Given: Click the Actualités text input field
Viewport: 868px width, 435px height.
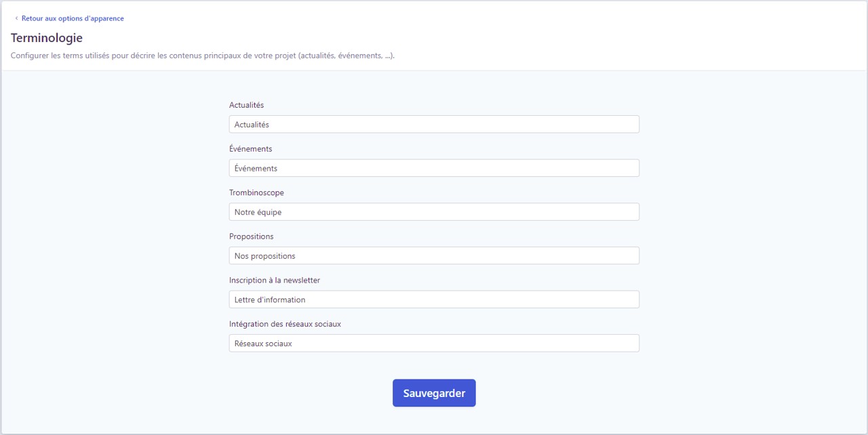Looking at the screenshot, I should [434, 125].
